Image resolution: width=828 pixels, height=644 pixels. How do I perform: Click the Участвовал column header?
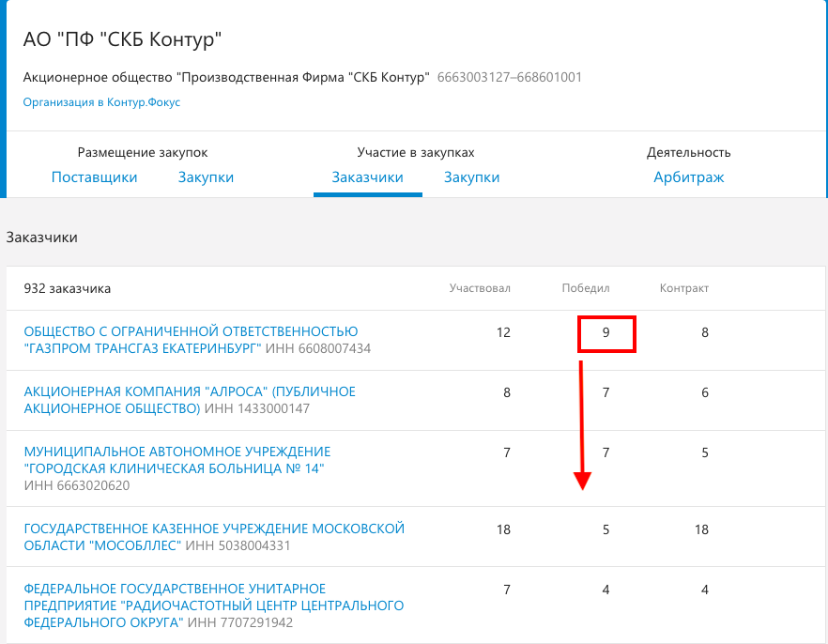[480, 288]
